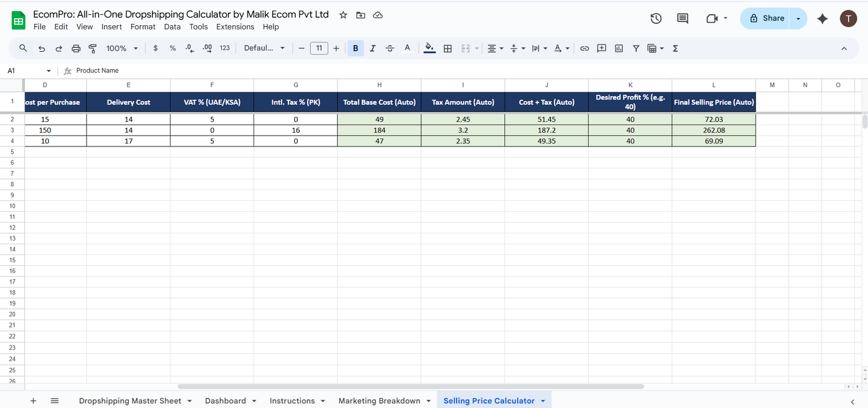Toggle bold formatting
This screenshot has height=408, width=868.
(356, 48)
